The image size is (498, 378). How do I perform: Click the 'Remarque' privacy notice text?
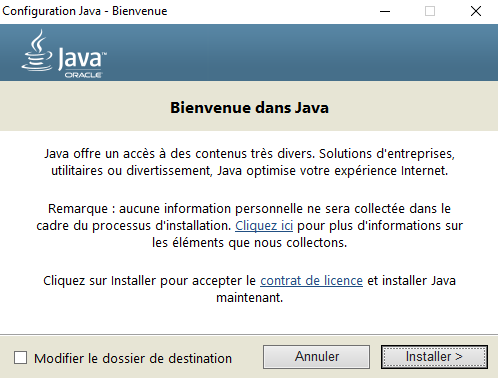[x=249, y=226]
